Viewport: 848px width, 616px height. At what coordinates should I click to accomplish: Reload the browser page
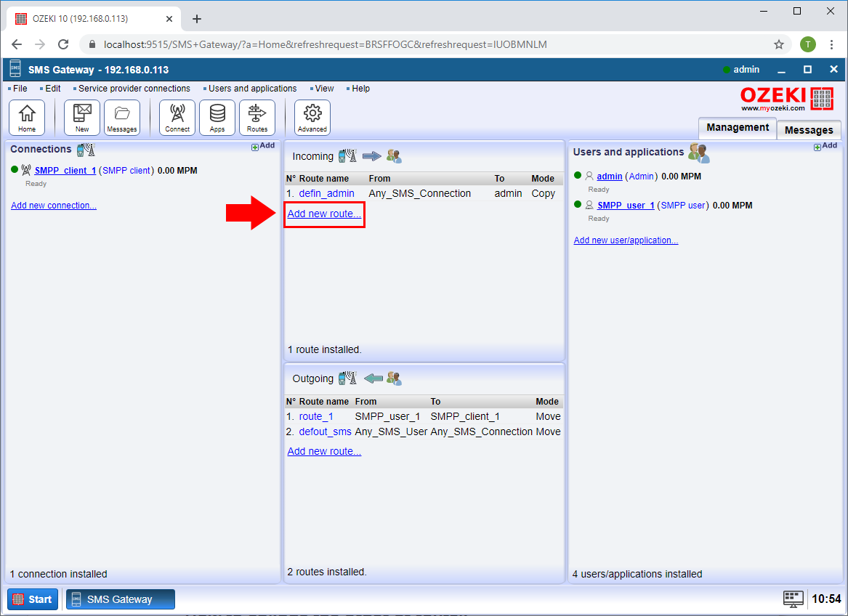[x=63, y=44]
